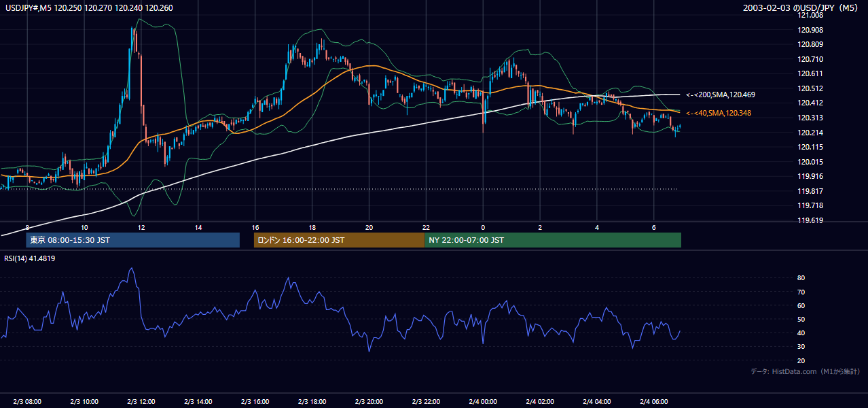Click RSI scale value 60

coord(801,305)
